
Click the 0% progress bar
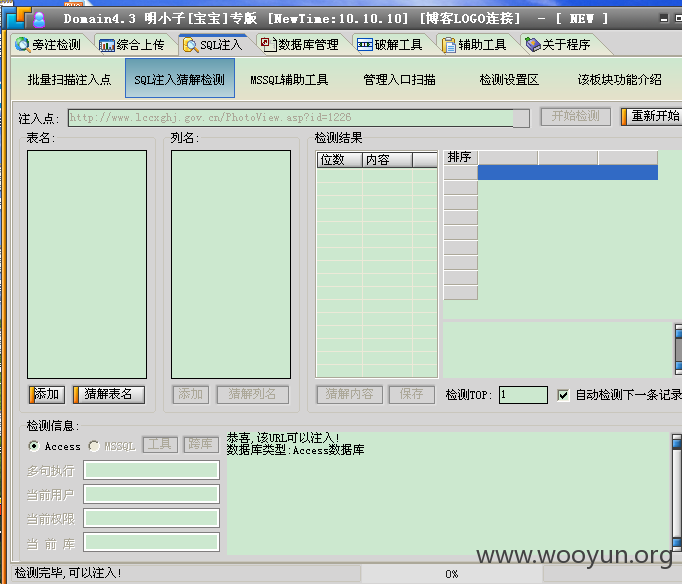coord(451,574)
